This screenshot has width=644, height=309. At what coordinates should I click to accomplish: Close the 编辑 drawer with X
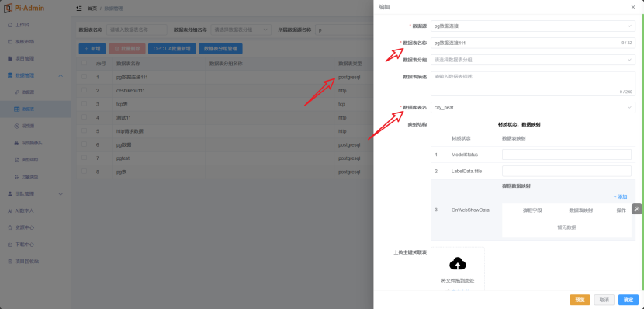[x=633, y=7]
